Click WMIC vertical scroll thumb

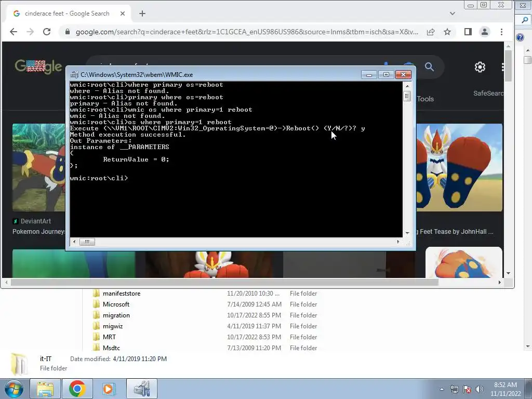407,96
